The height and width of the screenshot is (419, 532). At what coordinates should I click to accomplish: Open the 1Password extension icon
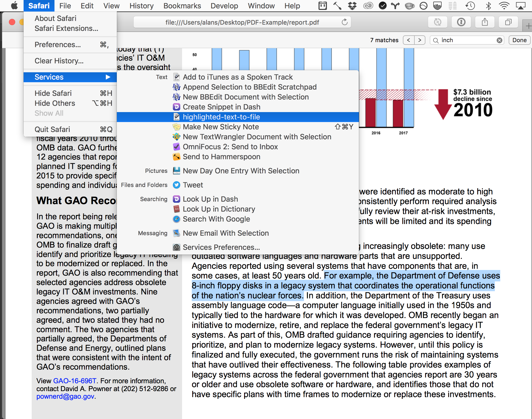[461, 22]
